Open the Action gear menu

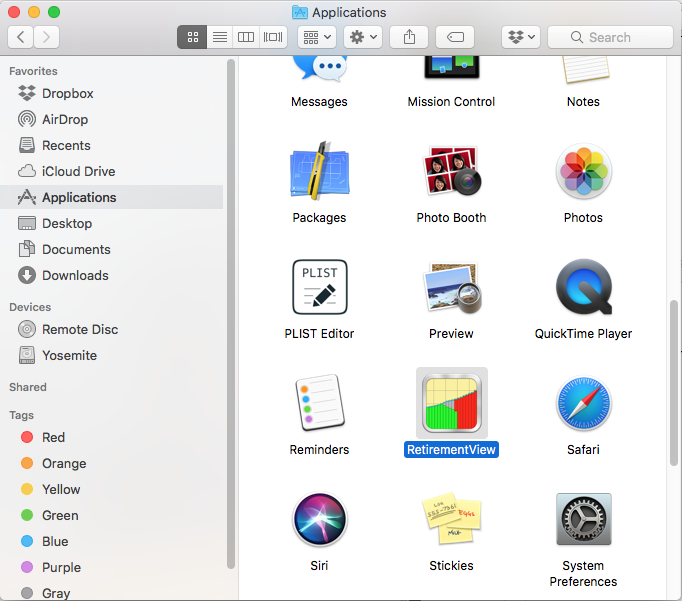point(363,37)
